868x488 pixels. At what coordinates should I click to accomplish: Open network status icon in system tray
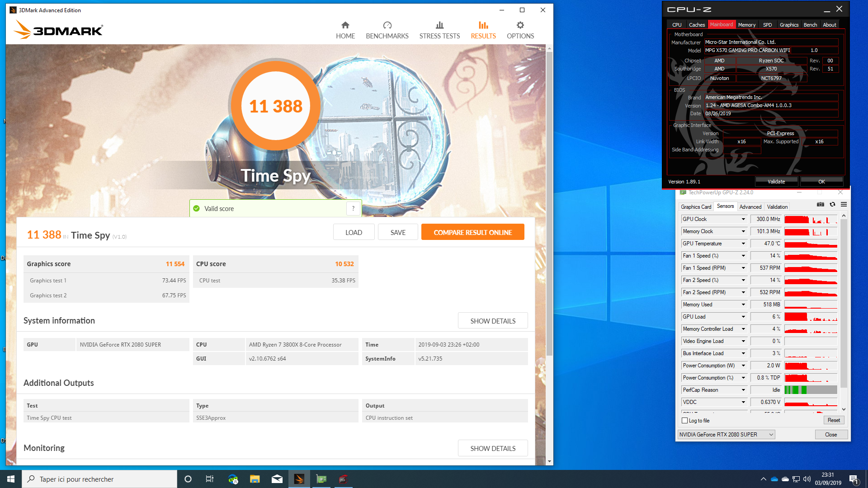click(x=796, y=479)
